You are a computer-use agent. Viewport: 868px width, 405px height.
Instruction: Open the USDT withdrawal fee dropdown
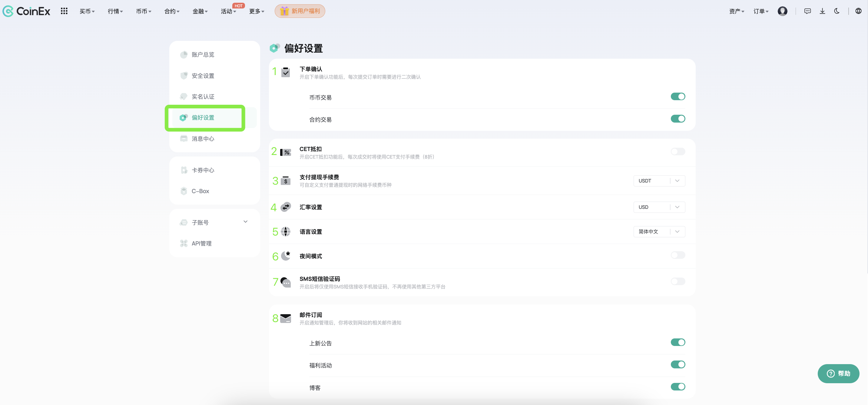click(659, 181)
